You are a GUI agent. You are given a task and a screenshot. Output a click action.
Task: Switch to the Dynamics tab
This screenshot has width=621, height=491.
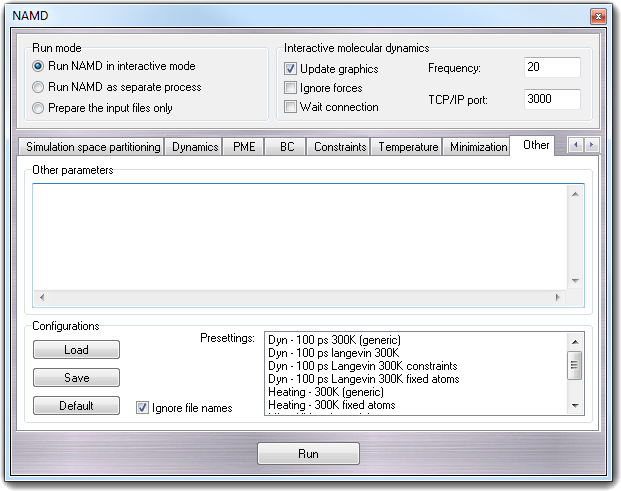194,147
